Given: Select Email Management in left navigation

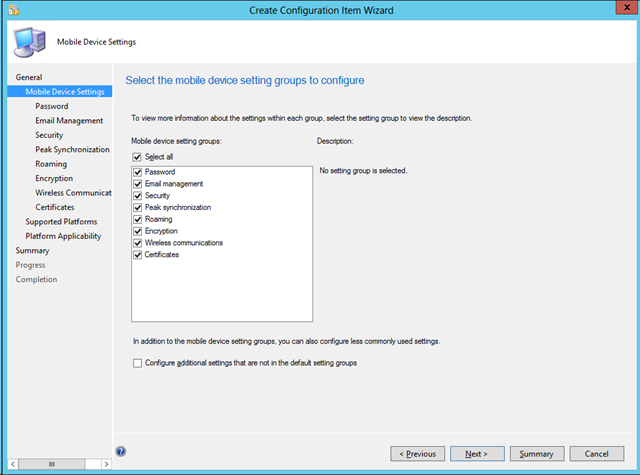Looking at the screenshot, I should click(68, 120).
